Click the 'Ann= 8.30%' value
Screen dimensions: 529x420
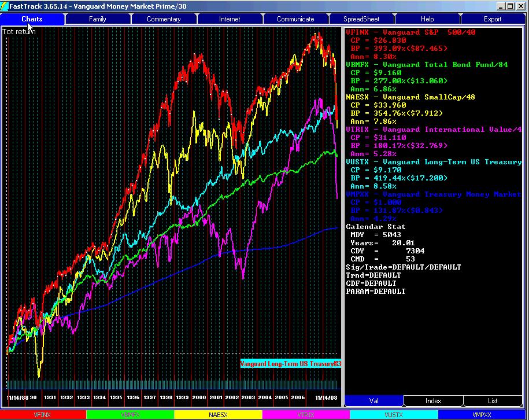(x=373, y=57)
